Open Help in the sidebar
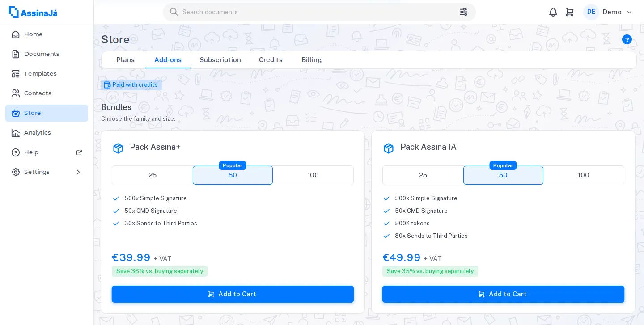This screenshot has width=644, height=325. [47, 152]
